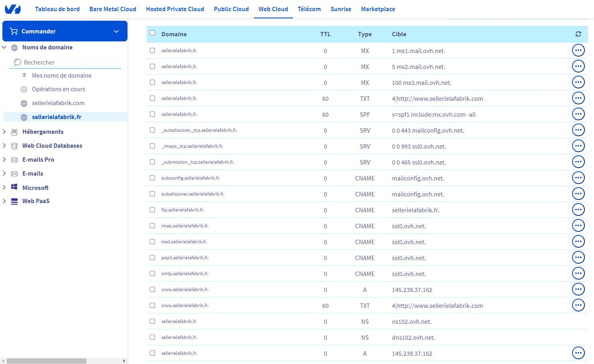
Task: Tick the select-all checkbox in Domaine header
Action: (x=152, y=33)
